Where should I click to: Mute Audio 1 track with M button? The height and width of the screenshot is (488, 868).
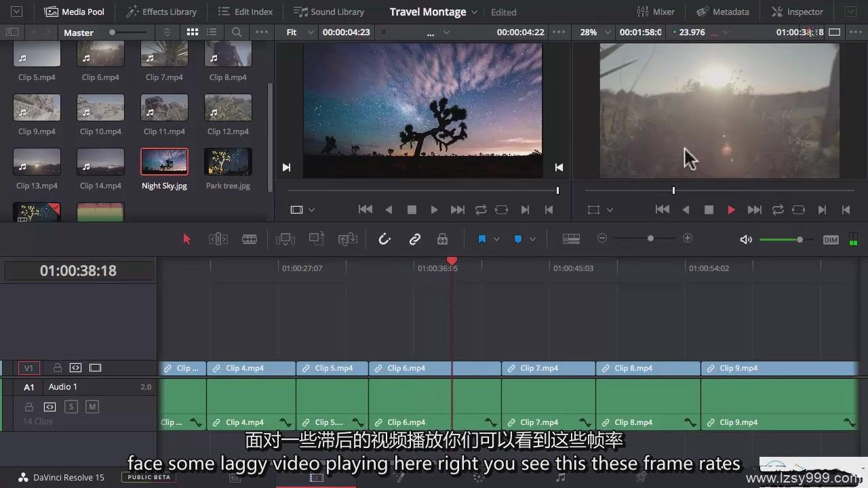tap(92, 407)
